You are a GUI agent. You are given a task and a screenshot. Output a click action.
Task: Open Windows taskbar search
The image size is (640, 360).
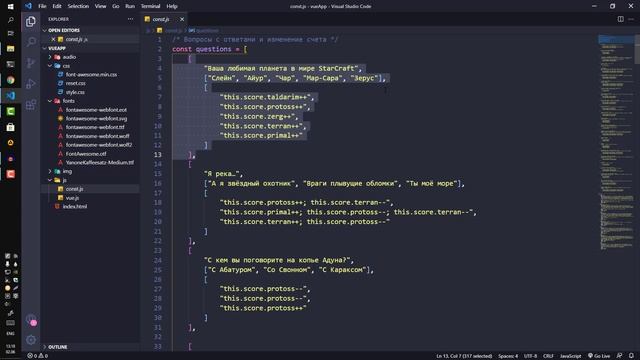click(11, 20)
